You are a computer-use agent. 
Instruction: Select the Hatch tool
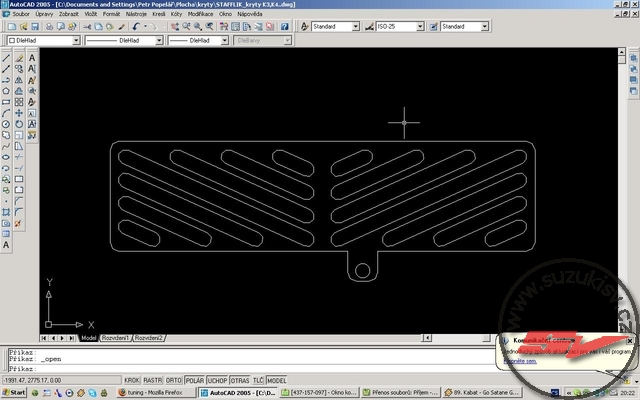pos(6,212)
